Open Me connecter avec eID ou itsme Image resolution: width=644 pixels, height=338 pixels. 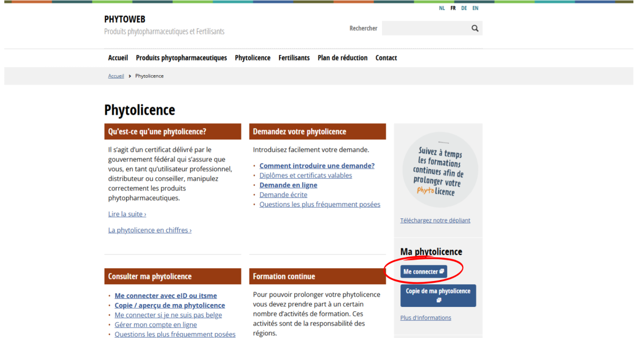pyautogui.click(x=166, y=296)
